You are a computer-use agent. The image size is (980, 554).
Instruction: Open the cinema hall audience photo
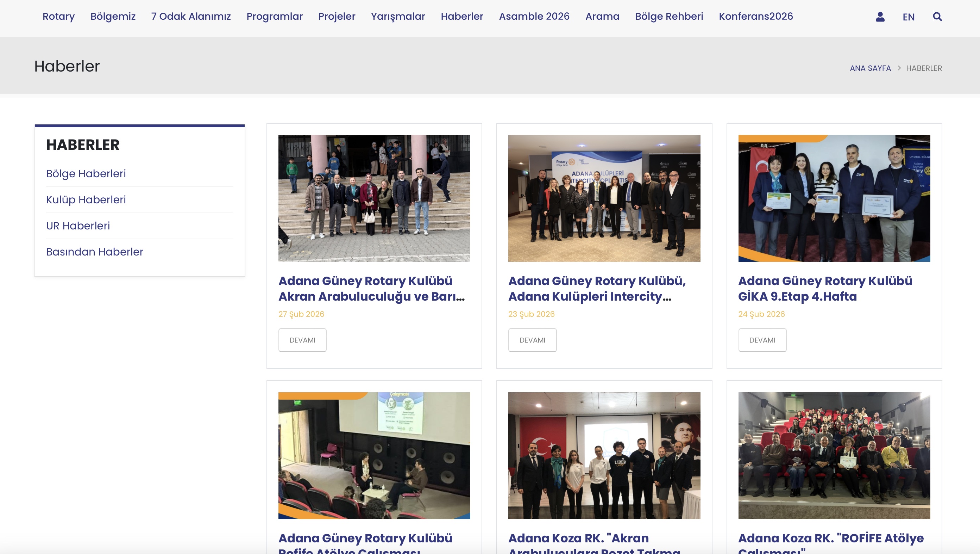coord(834,455)
